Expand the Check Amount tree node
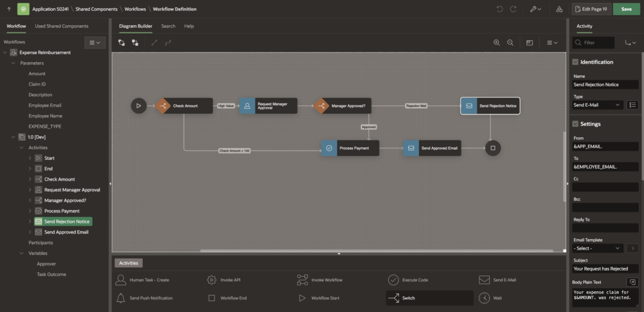This screenshot has height=312, width=644. click(x=30, y=179)
